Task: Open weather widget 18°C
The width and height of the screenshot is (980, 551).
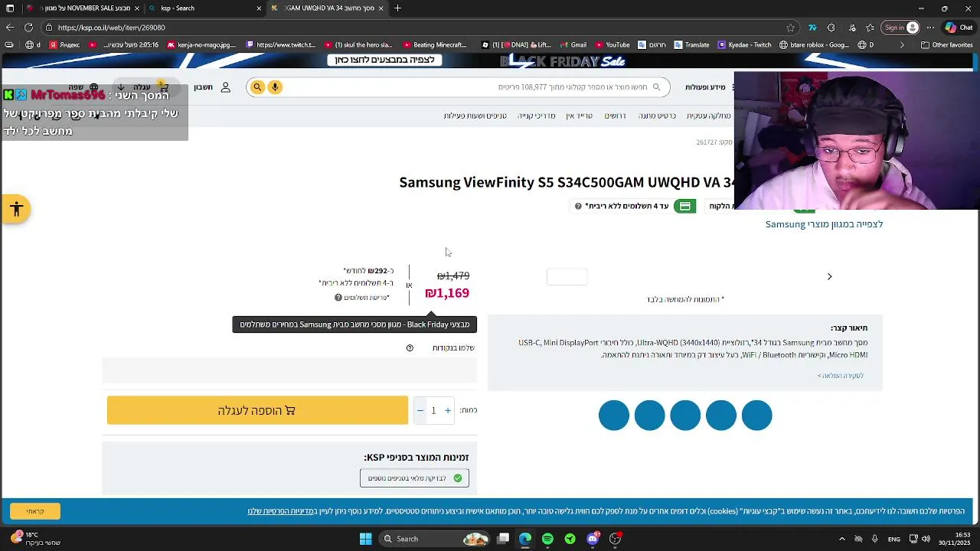Action: coord(34,539)
